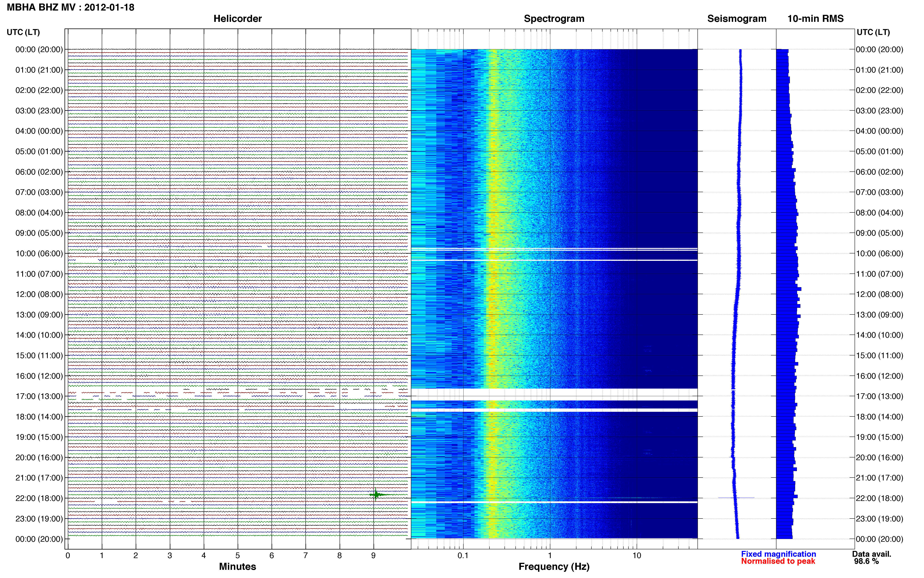This screenshot has width=924, height=578.
Task: Click the '10-min RMS' panel heading
Action: coord(816,19)
